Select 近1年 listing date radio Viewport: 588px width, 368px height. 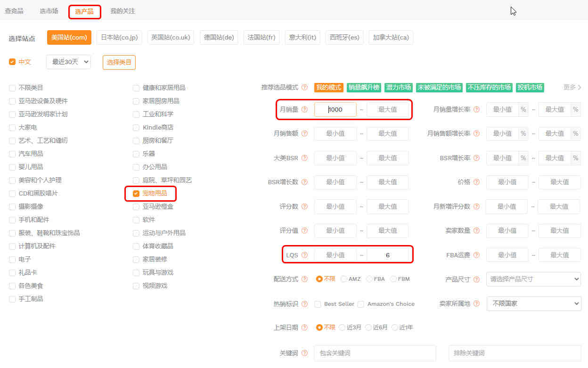point(394,327)
